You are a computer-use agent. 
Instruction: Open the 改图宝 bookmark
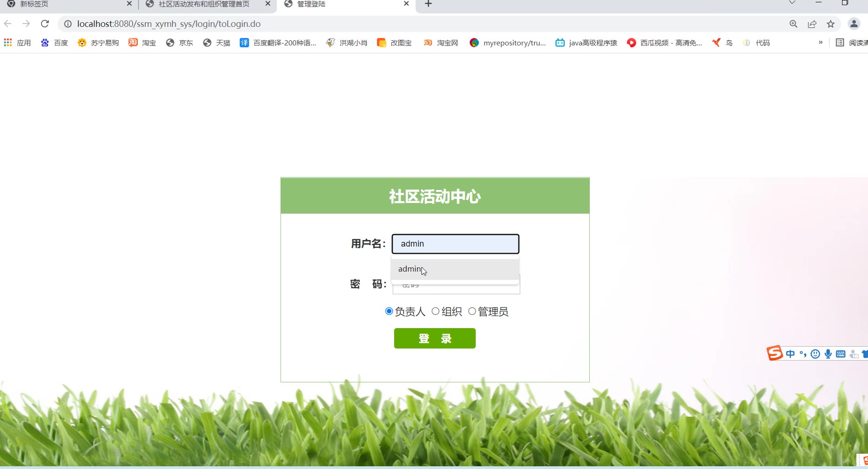pos(395,43)
